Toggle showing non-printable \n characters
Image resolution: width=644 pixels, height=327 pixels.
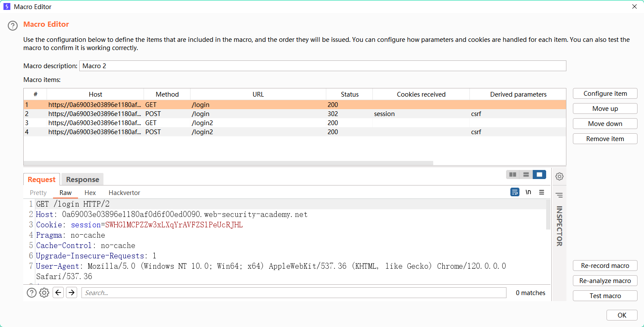point(528,192)
